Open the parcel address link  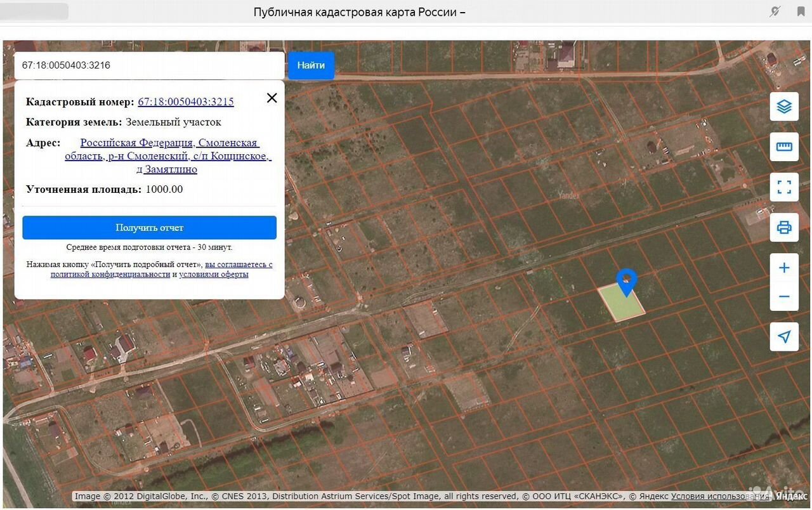pos(168,156)
